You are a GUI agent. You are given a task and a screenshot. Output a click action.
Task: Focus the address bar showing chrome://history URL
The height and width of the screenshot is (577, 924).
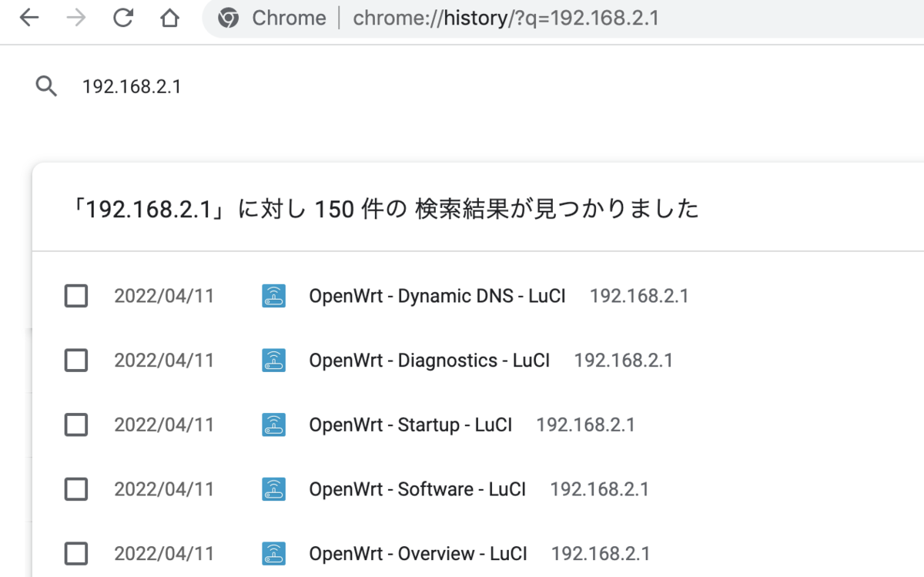tap(563, 18)
